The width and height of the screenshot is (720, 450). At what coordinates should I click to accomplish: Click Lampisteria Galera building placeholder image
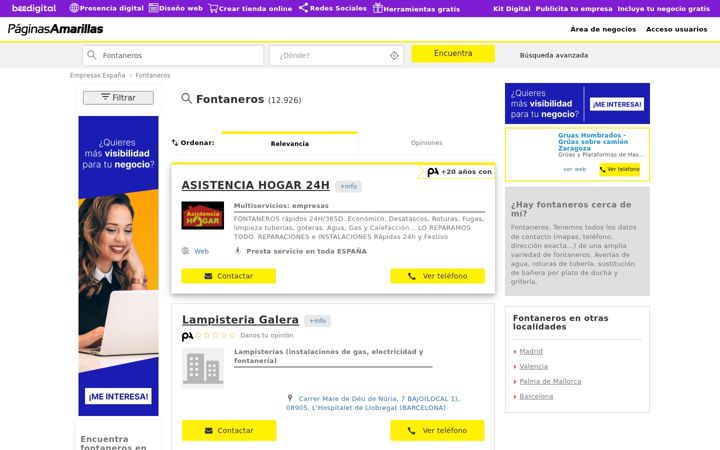203,368
